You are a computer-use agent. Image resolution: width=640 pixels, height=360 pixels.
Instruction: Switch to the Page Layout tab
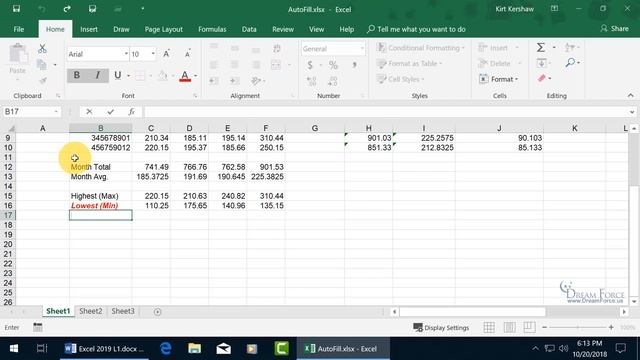pyautogui.click(x=164, y=29)
